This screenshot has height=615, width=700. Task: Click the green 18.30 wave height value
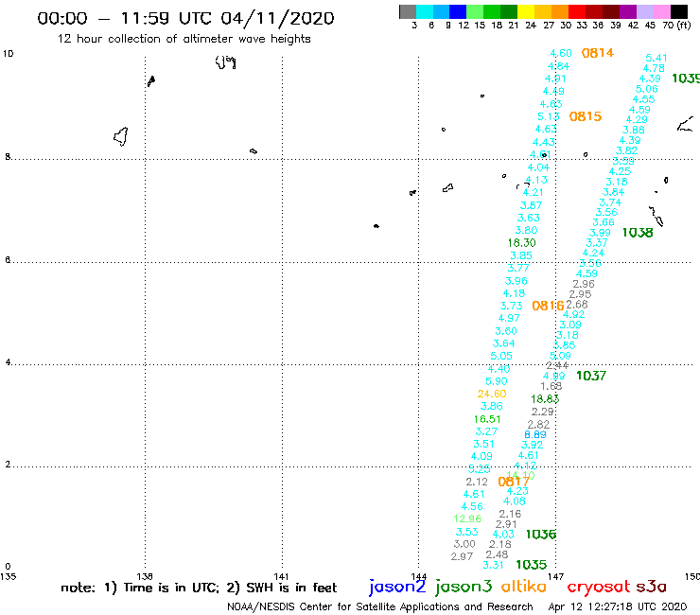pyautogui.click(x=521, y=243)
